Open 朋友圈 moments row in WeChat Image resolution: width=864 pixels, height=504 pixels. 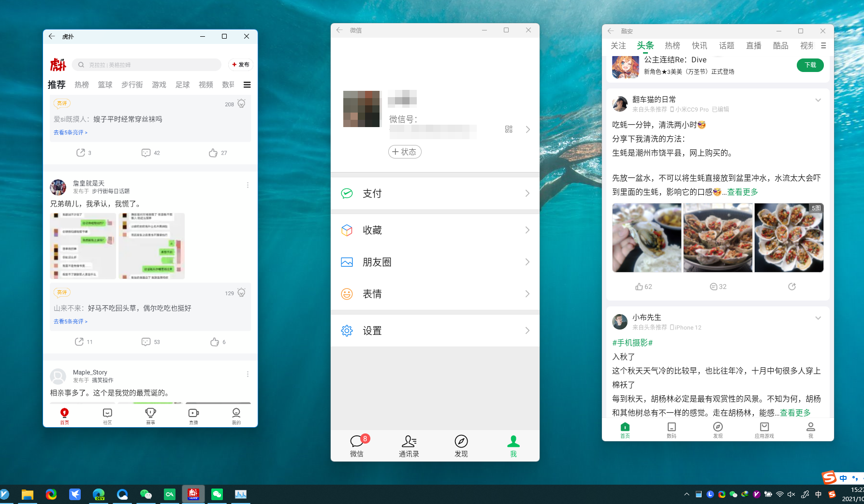[x=435, y=262]
